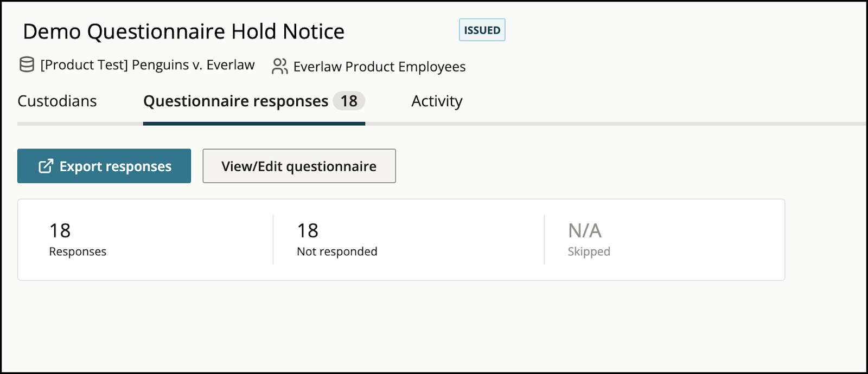The height and width of the screenshot is (374, 868).
Task: Click the N/A Skipped statistic
Action: pyautogui.click(x=589, y=239)
